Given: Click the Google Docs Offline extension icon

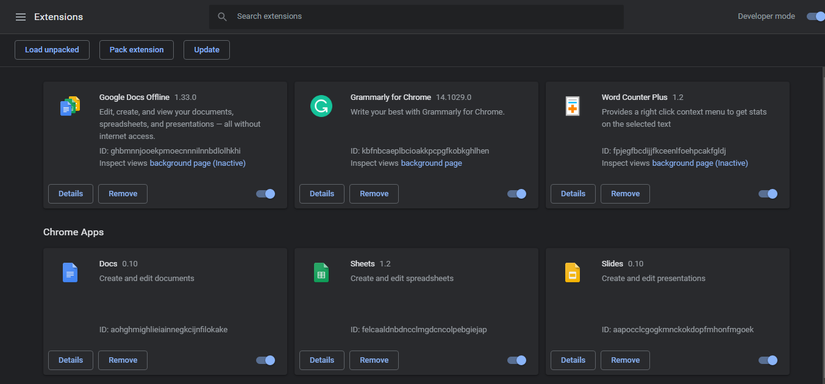Looking at the screenshot, I should tap(70, 106).
